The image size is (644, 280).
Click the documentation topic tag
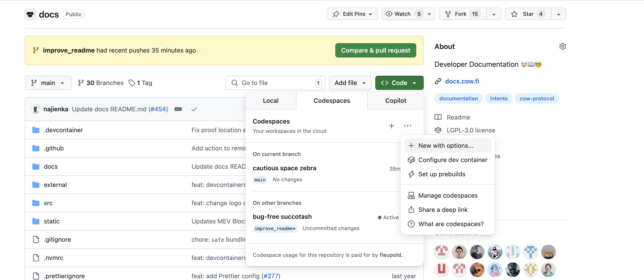click(459, 99)
